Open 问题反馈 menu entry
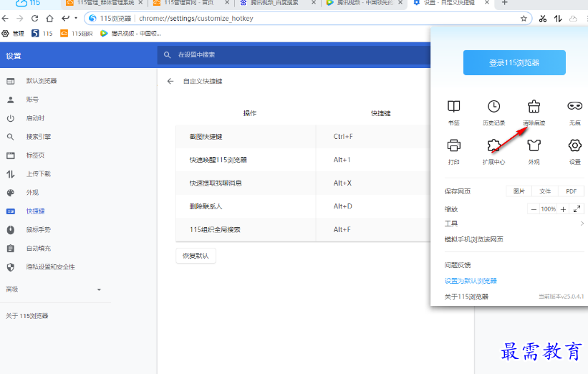 [x=458, y=265]
